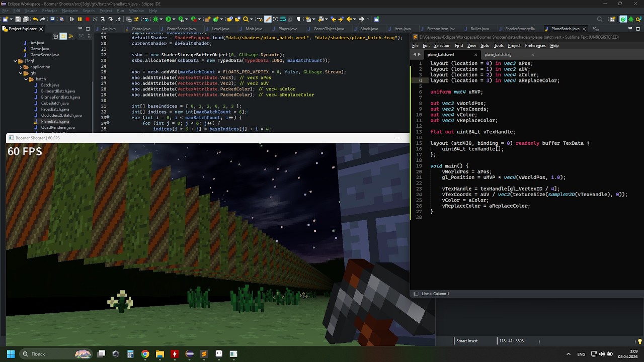
Task: Toggle Link with Editor in Project Explorer
Action: point(63,36)
